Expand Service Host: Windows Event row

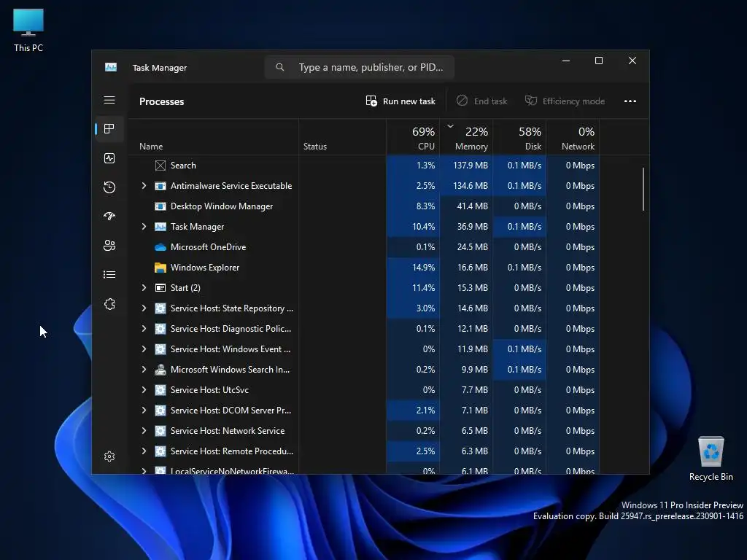tap(144, 349)
